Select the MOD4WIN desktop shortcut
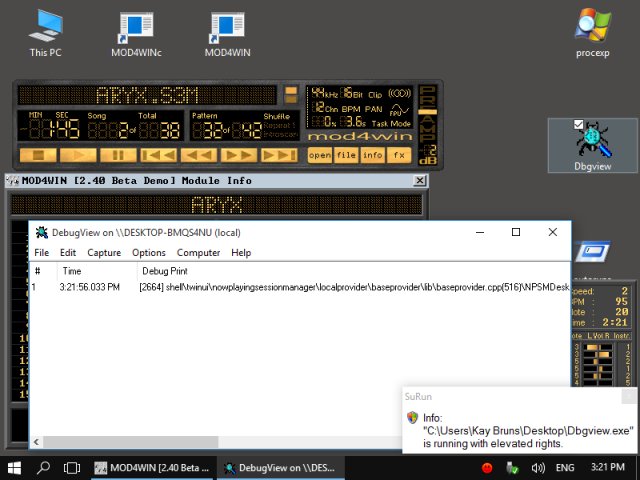The height and width of the screenshot is (480, 640). 227,34
